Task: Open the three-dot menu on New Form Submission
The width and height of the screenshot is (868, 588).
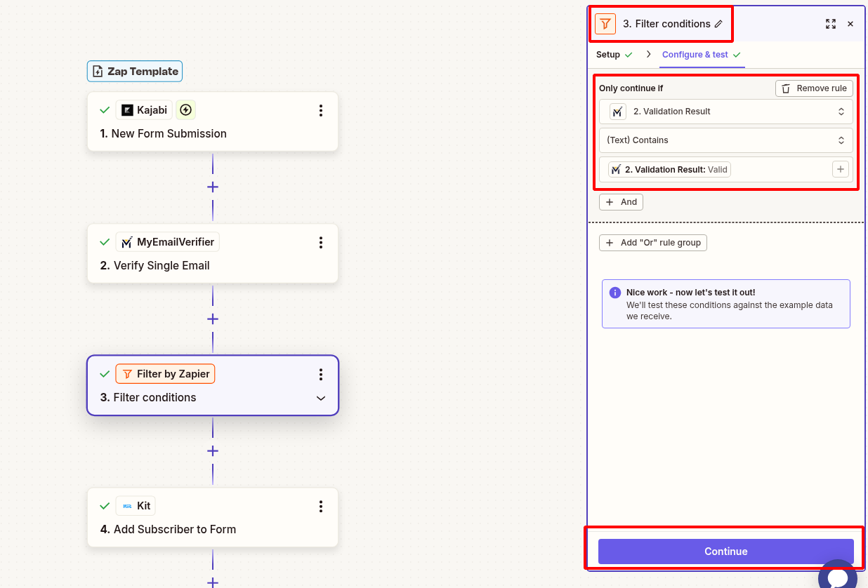Action: point(321,110)
